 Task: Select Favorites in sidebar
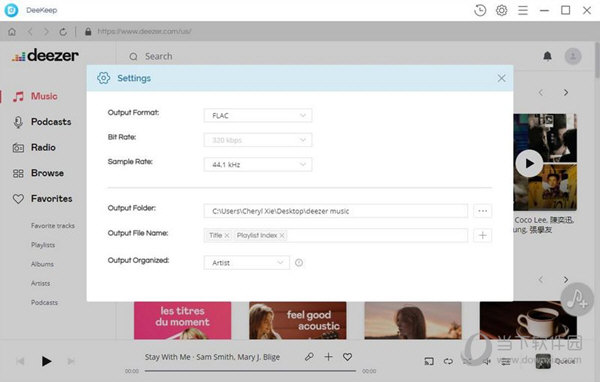click(42, 199)
